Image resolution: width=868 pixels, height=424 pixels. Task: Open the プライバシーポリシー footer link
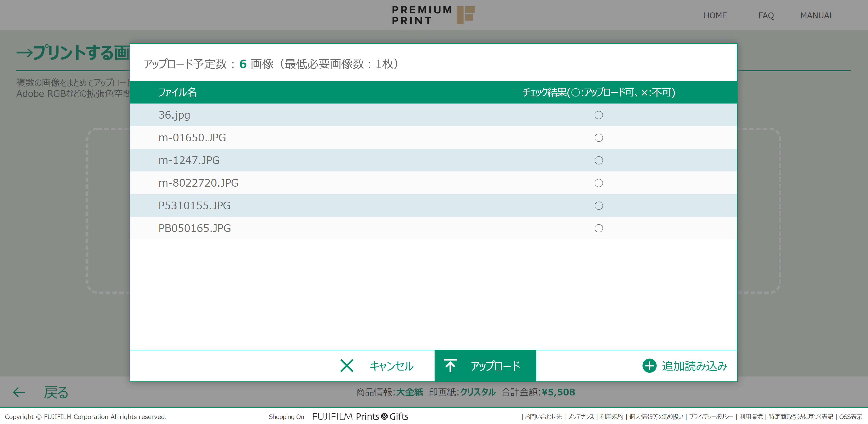(711, 417)
